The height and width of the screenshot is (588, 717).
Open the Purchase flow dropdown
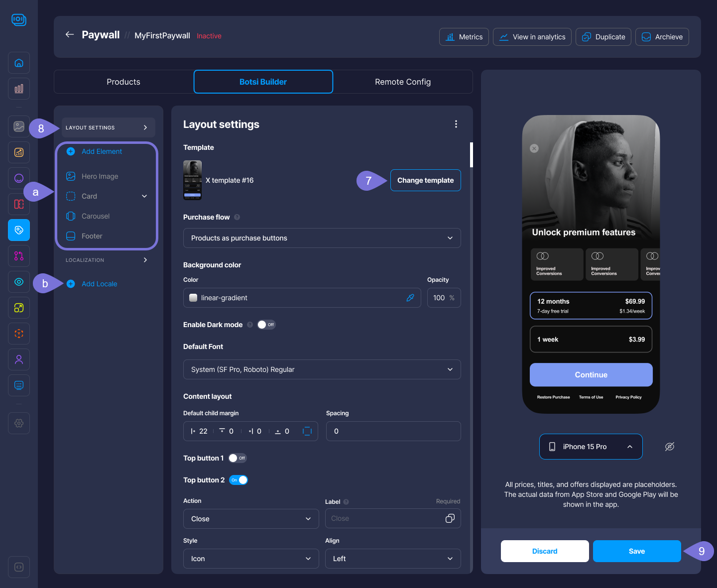pos(322,238)
